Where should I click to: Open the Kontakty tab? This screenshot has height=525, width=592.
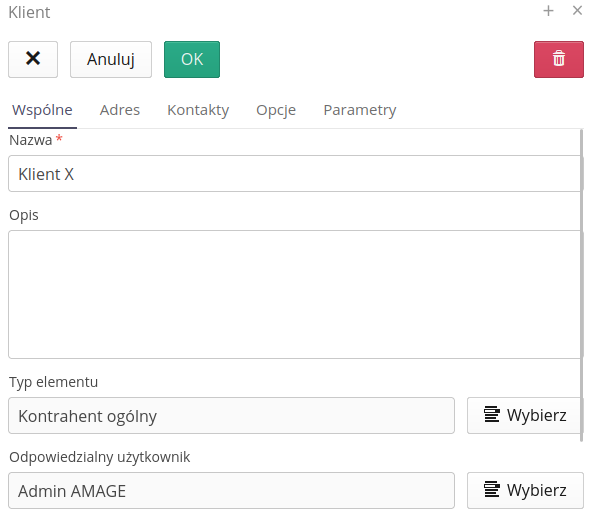[x=198, y=110]
